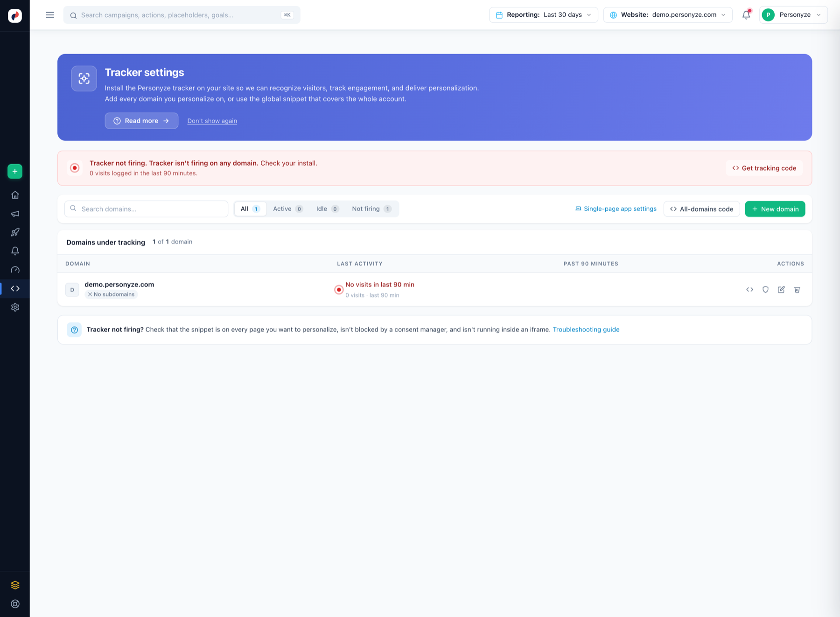Click Get tracking code button
Screen dimensions: 840x617
click(x=764, y=168)
